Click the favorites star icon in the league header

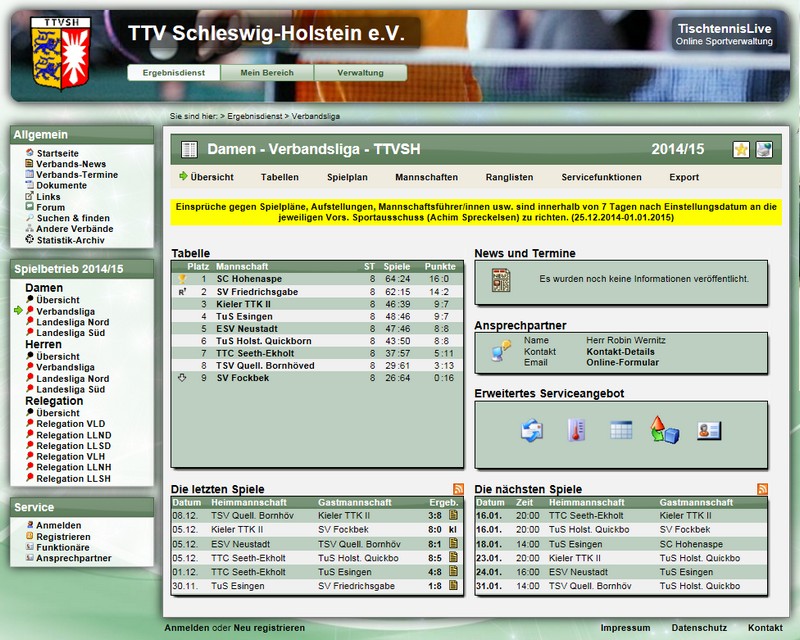[x=741, y=150]
